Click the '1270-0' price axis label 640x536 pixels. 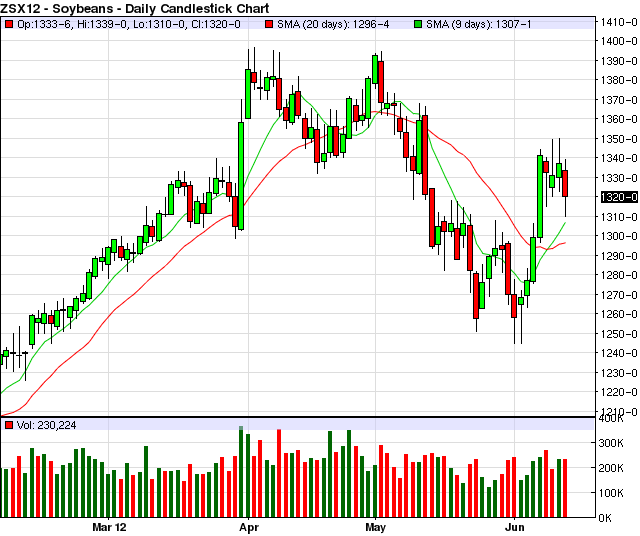619,295
